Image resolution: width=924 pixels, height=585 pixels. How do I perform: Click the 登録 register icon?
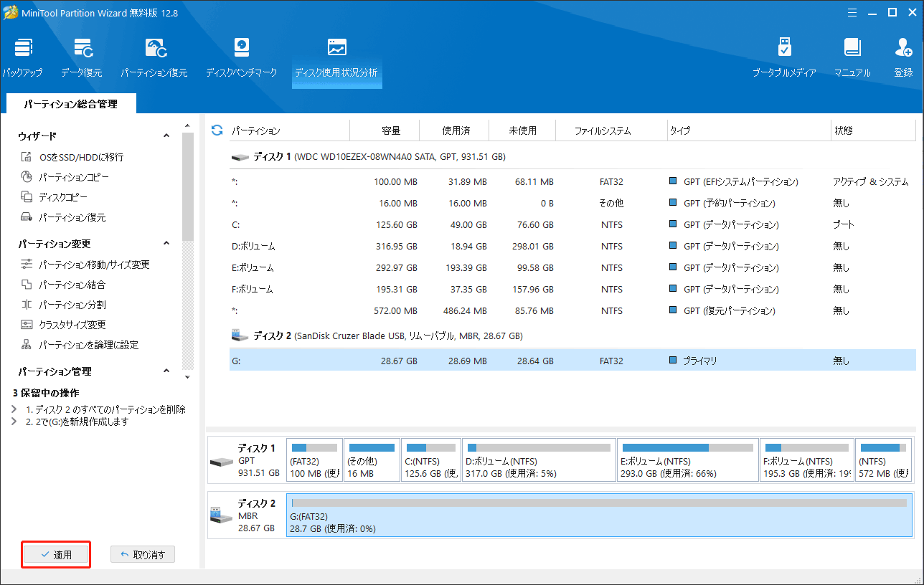click(x=903, y=59)
